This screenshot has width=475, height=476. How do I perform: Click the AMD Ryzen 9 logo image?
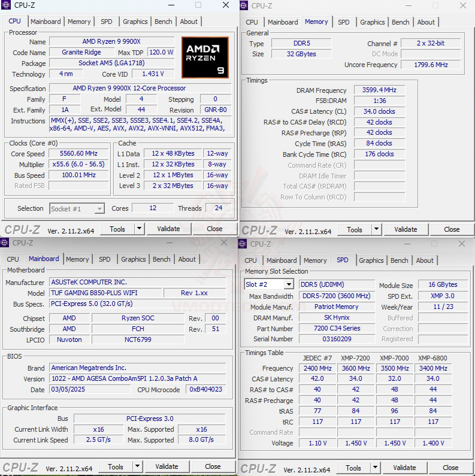[x=205, y=57]
